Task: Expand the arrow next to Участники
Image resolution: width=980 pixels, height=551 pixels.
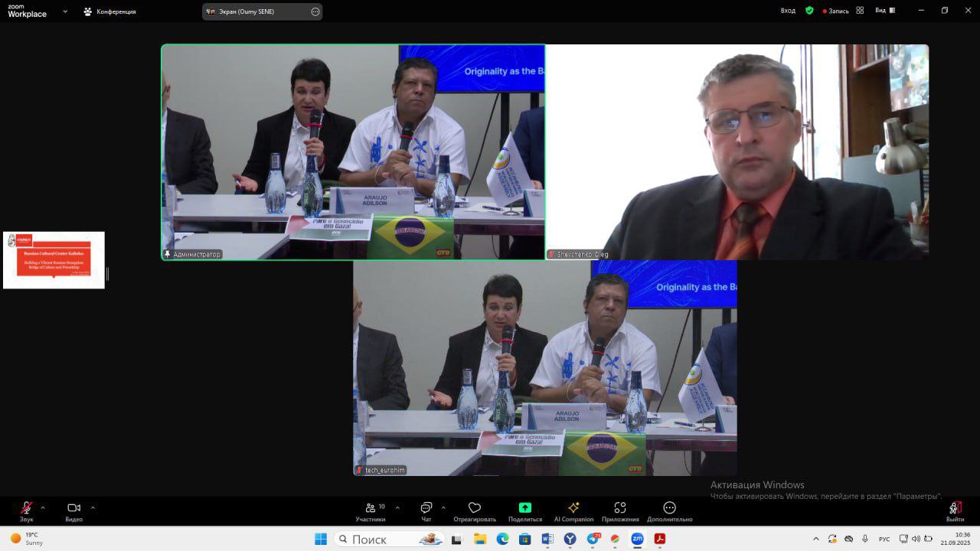Action: (397, 507)
